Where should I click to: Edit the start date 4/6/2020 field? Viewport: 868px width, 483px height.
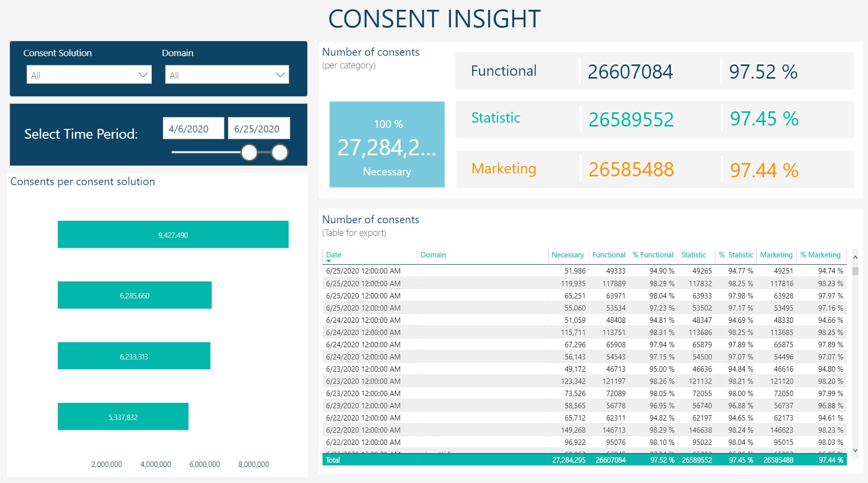coord(193,128)
